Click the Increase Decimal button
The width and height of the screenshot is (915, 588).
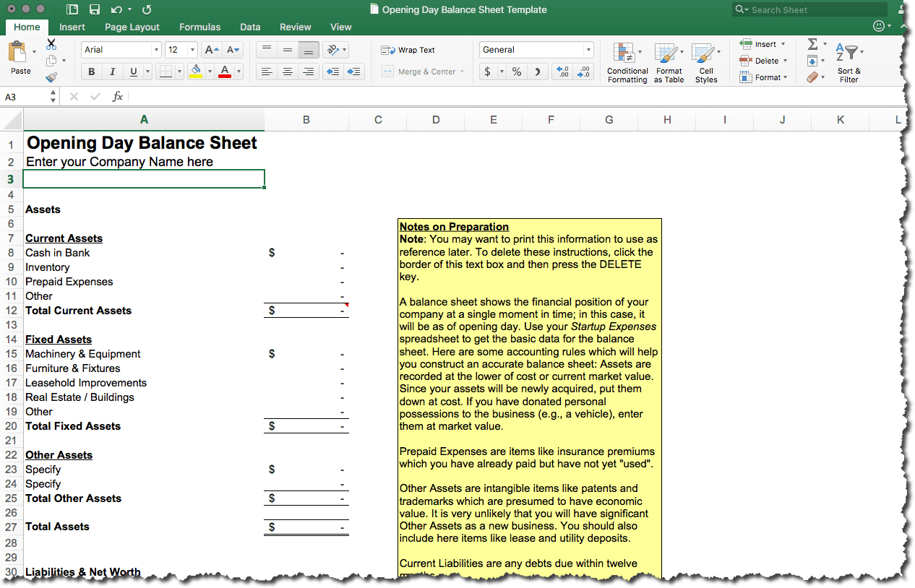563,72
